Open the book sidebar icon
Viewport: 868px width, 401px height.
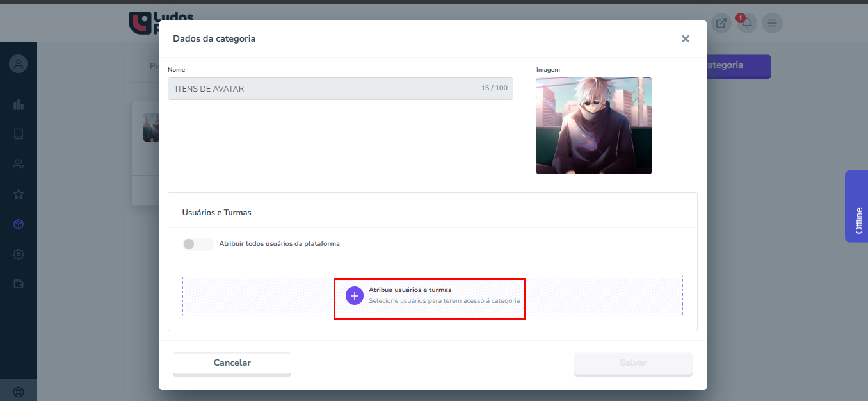coord(19,134)
